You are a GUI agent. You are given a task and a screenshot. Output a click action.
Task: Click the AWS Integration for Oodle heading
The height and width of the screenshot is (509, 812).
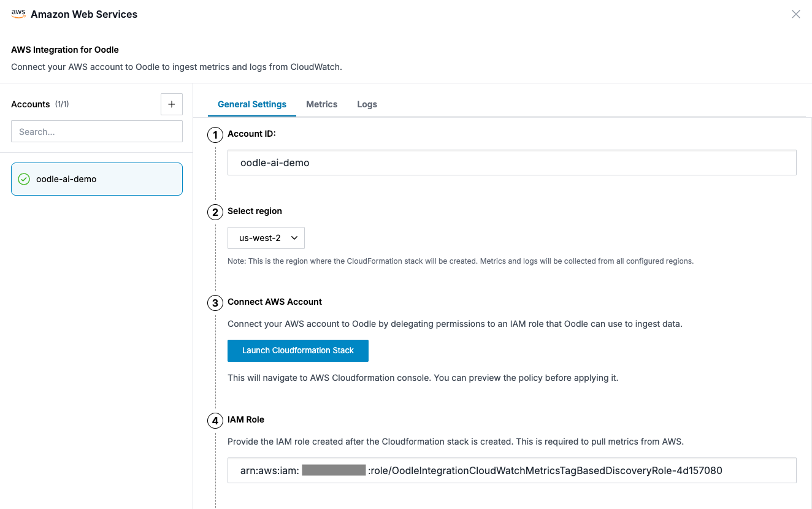click(x=65, y=50)
